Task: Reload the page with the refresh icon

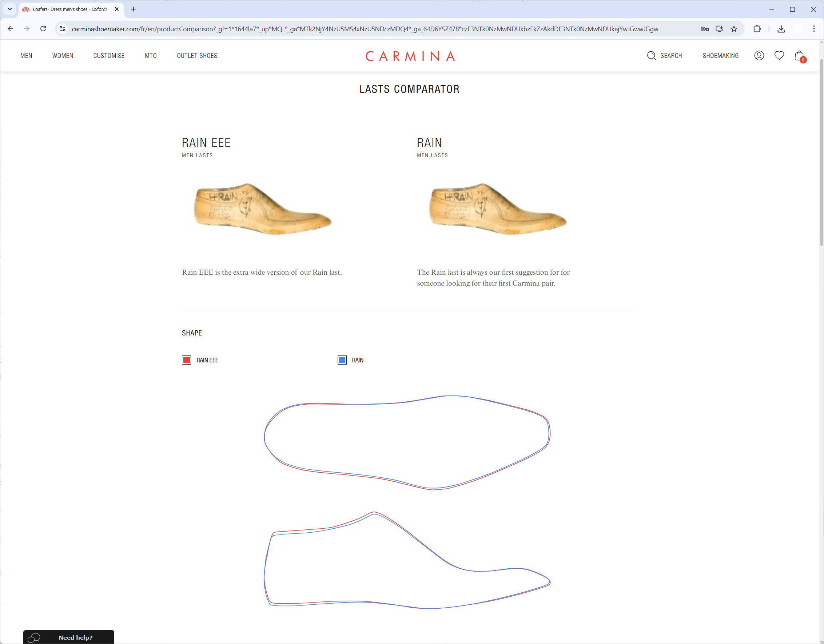Action: (x=43, y=29)
